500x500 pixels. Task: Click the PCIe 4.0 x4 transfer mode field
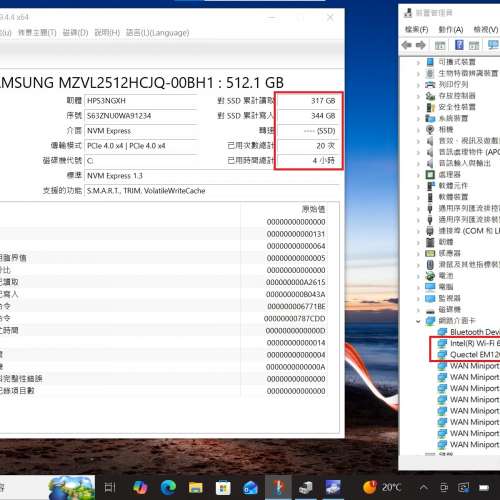[x=142, y=146]
